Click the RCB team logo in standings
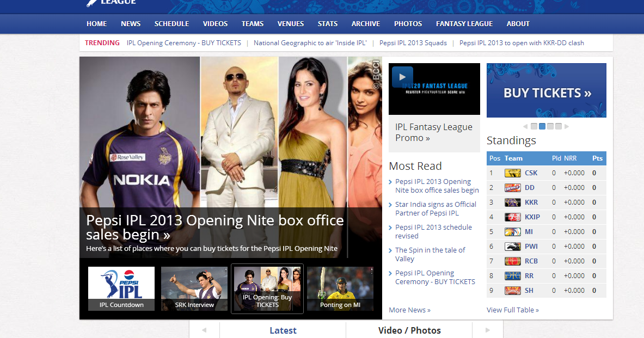The width and height of the screenshot is (644, 338). 513,261
